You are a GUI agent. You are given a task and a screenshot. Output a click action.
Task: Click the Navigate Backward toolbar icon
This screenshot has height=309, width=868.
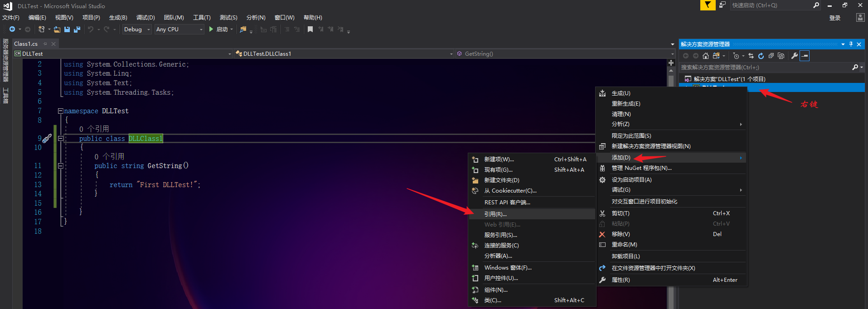[x=12, y=29]
